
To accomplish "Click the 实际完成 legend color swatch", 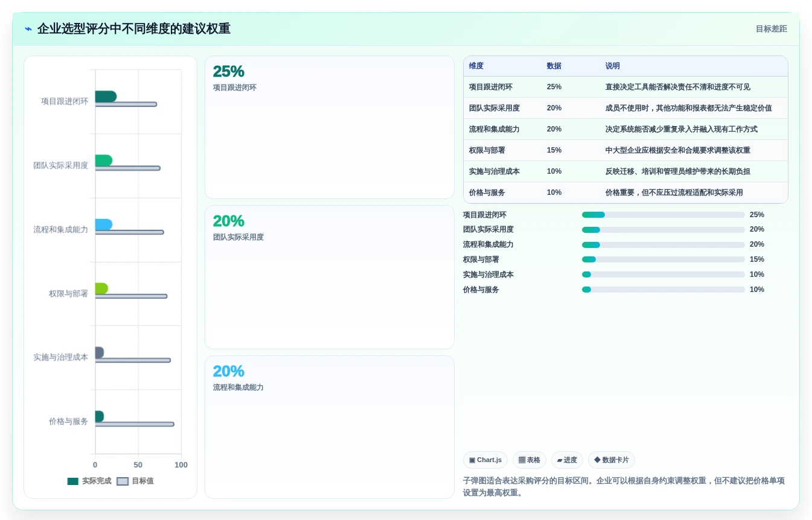I will (x=73, y=481).
